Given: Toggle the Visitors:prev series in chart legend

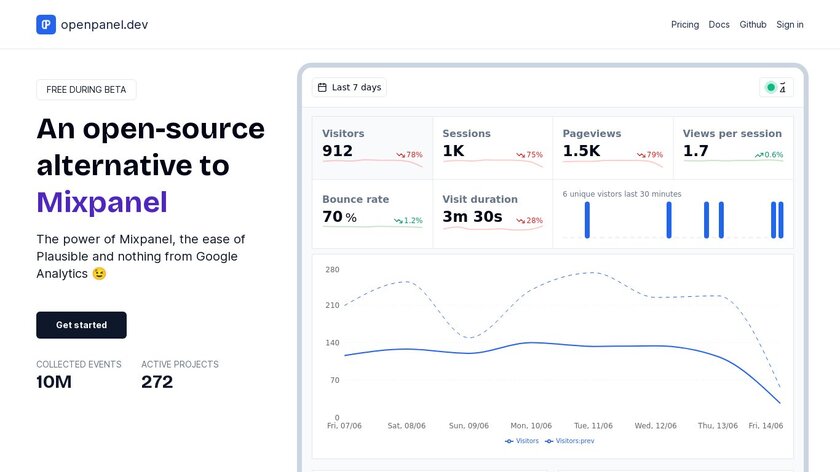Looking at the screenshot, I should pyautogui.click(x=575, y=440).
